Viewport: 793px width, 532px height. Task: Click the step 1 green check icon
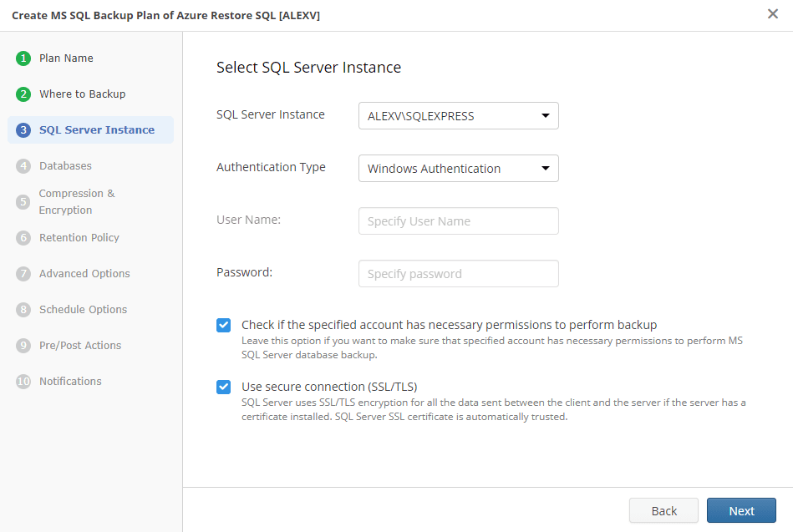23,58
